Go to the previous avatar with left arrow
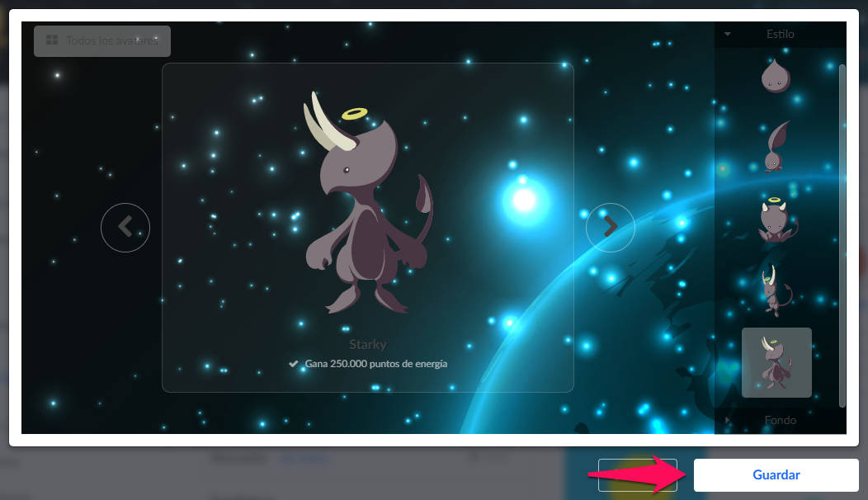 click(x=125, y=228)
